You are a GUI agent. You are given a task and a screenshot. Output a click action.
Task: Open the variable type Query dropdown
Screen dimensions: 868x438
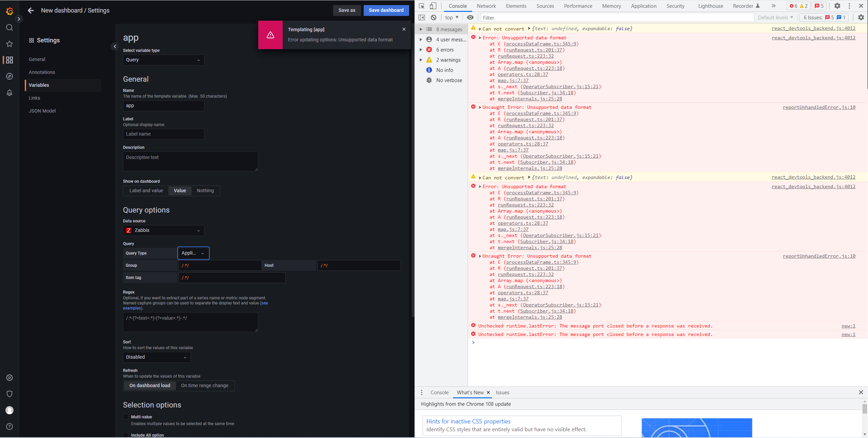coord(163,60)
